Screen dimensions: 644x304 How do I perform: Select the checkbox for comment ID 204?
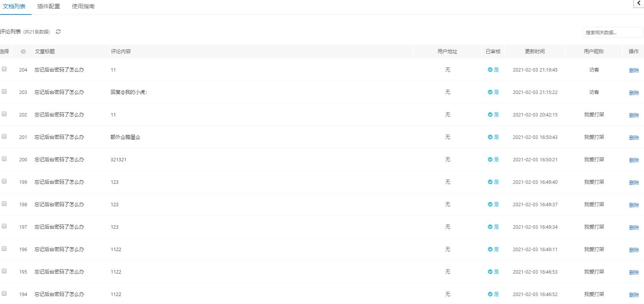pyautogui.click(x=4, y=69)
